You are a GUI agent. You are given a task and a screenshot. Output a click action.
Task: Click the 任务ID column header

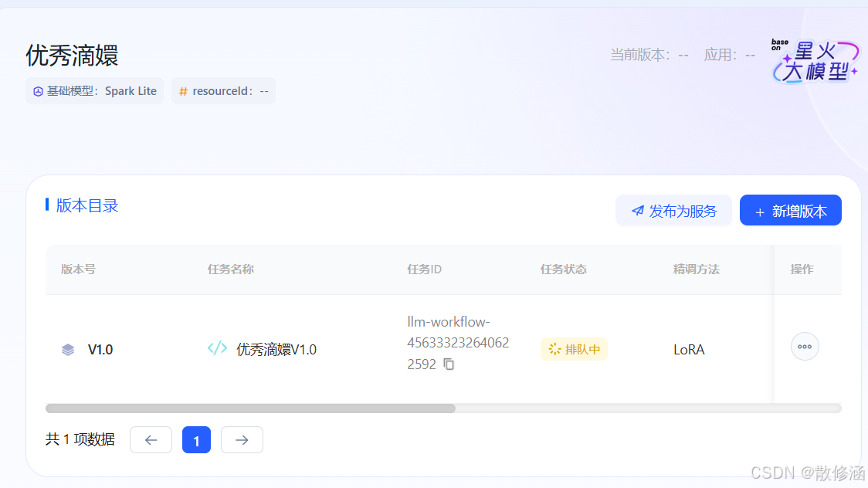pos(424,269)
